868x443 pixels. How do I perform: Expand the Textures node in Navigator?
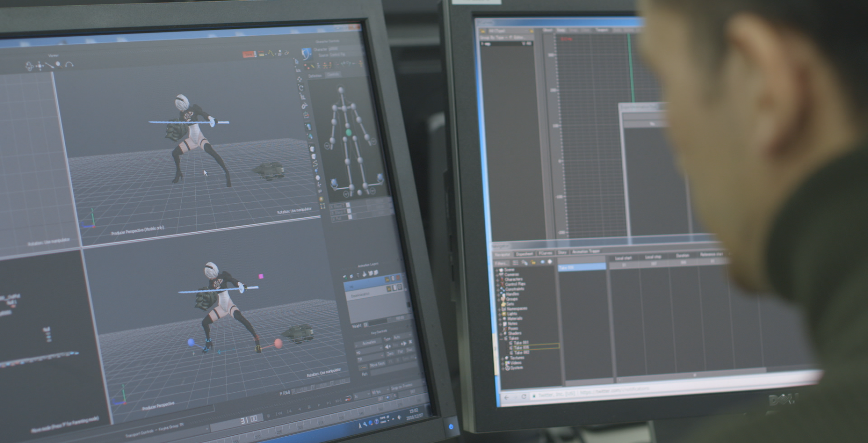tap(502, 359)
